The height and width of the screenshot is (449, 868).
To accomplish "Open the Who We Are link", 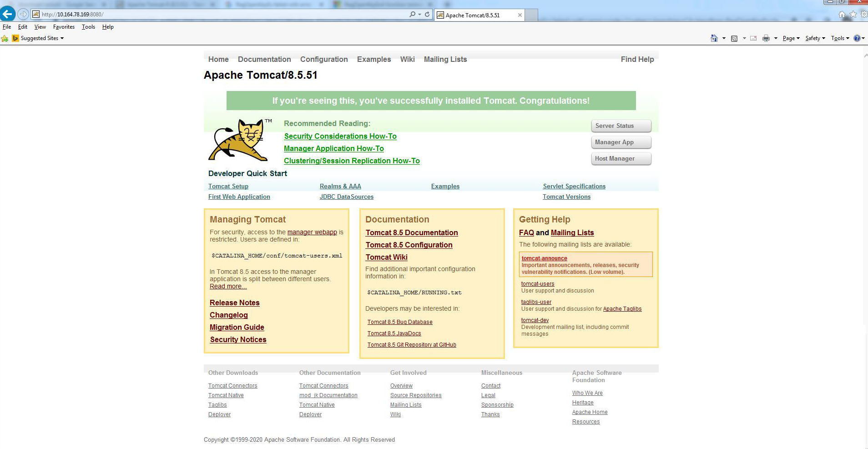I will point(587,393).
